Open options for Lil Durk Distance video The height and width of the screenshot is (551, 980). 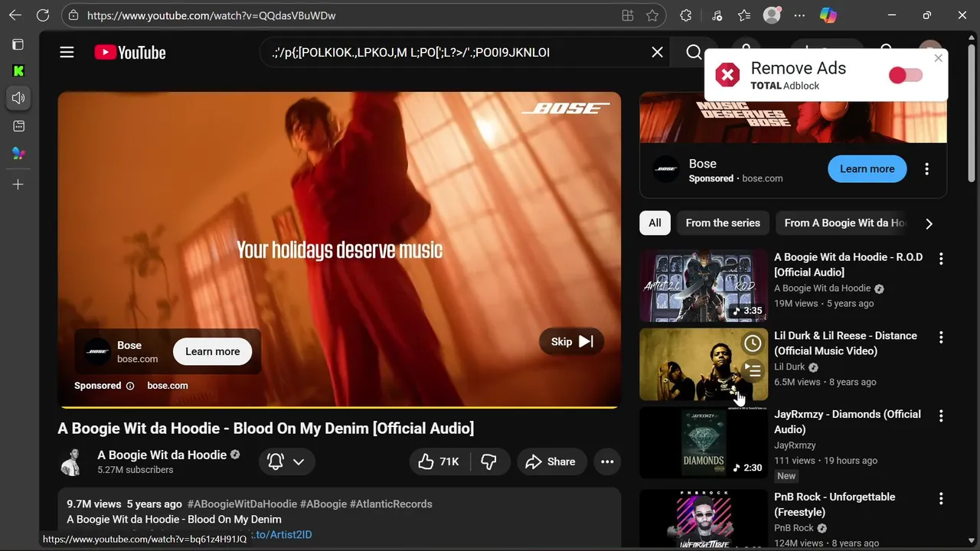pos(941,337)
